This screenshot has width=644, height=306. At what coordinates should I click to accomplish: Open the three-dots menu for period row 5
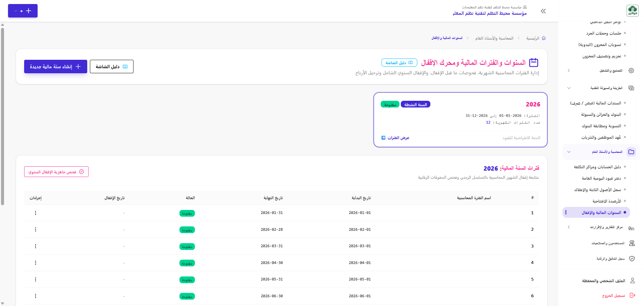[36, 279]
